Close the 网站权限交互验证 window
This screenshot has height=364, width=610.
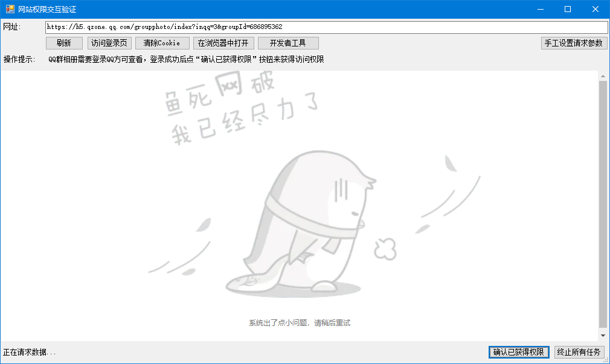(596, 9)
